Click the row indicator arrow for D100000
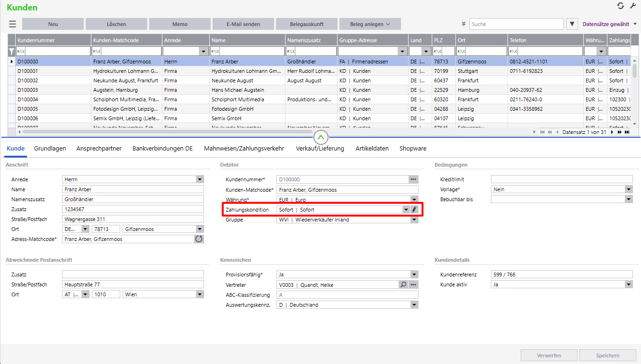This screenshot has width=641, height=364. tap(12, 62)
